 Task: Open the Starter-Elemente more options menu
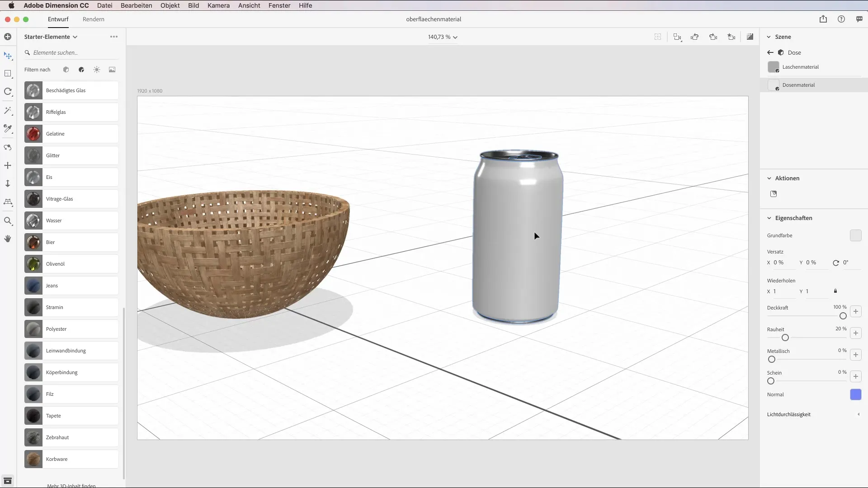tap(114, 37)
